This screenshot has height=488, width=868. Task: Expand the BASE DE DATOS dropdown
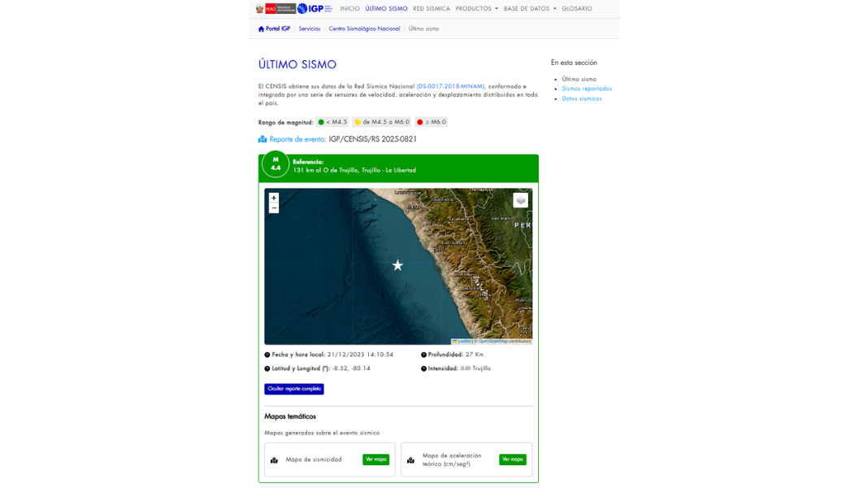530,8
